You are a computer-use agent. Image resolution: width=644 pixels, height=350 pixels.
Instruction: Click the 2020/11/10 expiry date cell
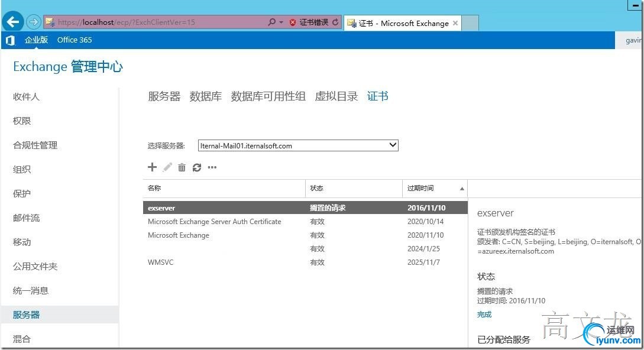426,235
